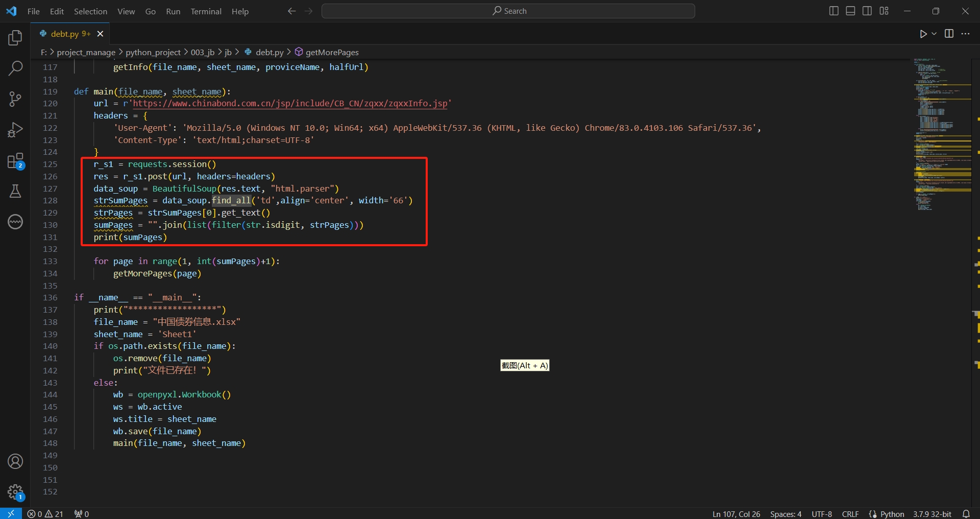The width and height of the screenshot is (980, 519).
Task: Open the View menu
Action: click(126, 11)
